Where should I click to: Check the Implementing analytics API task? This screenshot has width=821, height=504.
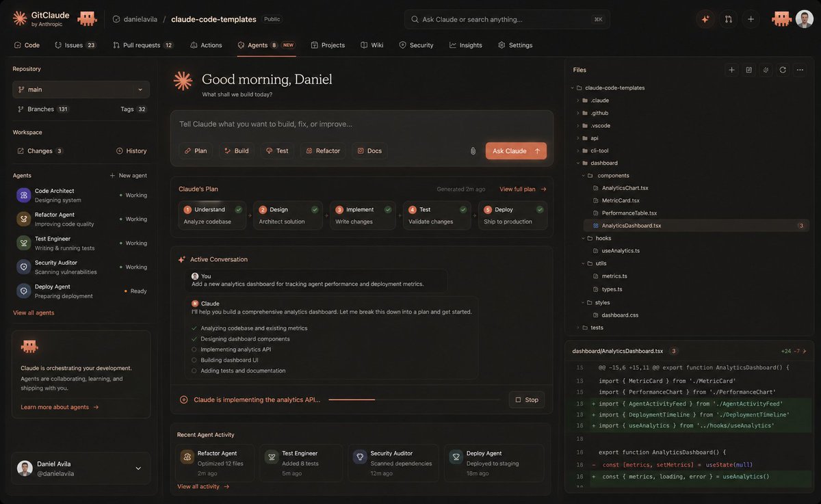point(194,349)
